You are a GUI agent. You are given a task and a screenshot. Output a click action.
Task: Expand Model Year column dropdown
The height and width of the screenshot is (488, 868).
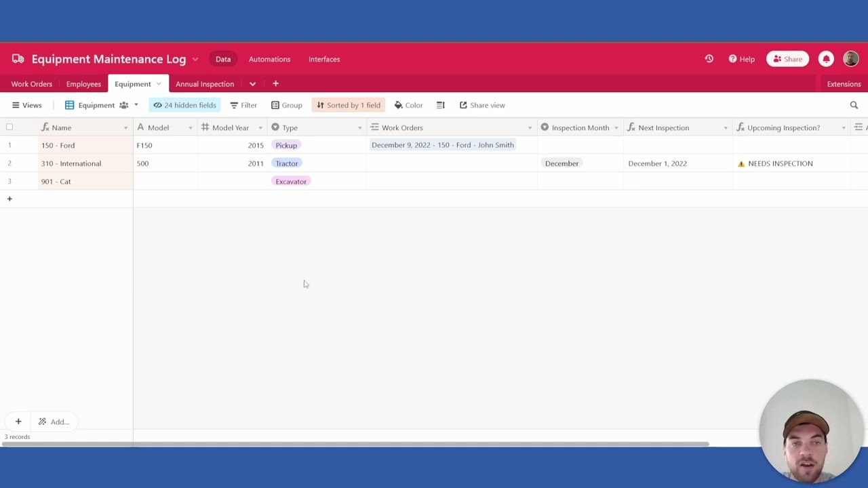click(x=260, y=127)
